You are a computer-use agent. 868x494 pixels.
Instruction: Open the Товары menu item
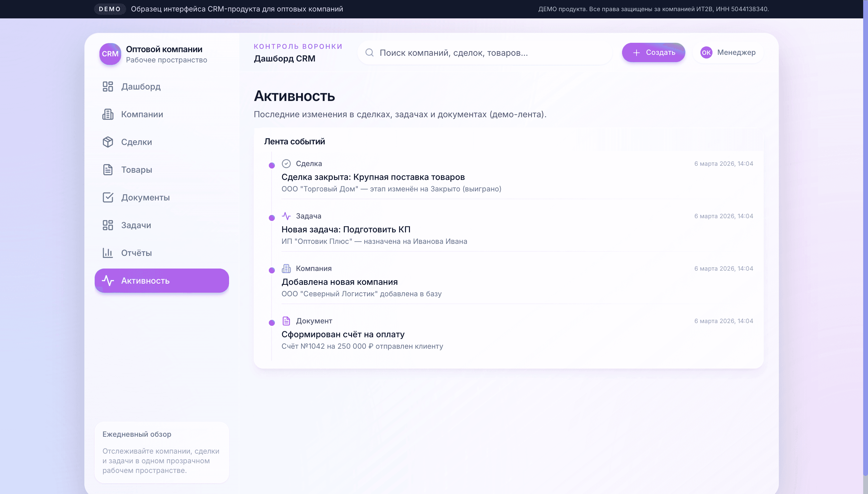[x=136, y=170]
